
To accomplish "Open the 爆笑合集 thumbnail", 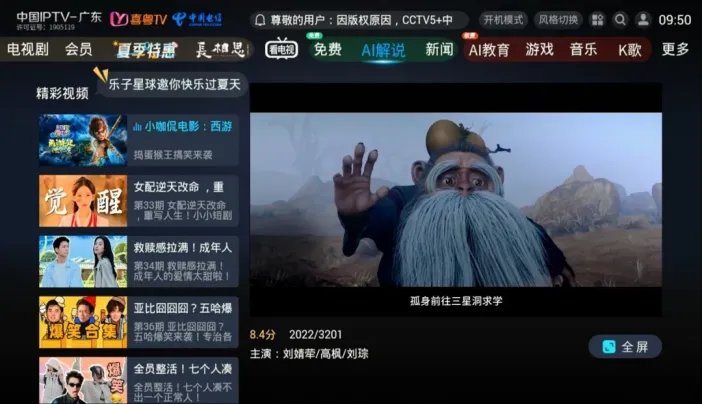I will click(83, 322).
